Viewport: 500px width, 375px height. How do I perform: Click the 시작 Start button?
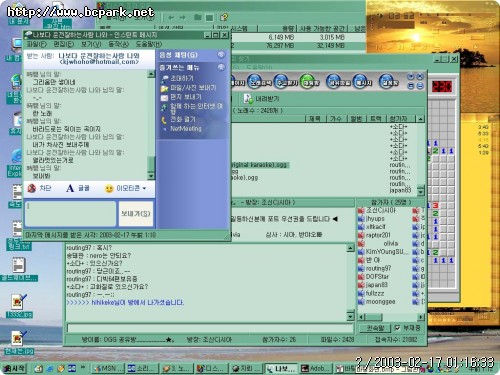click(x=14, y=368)
